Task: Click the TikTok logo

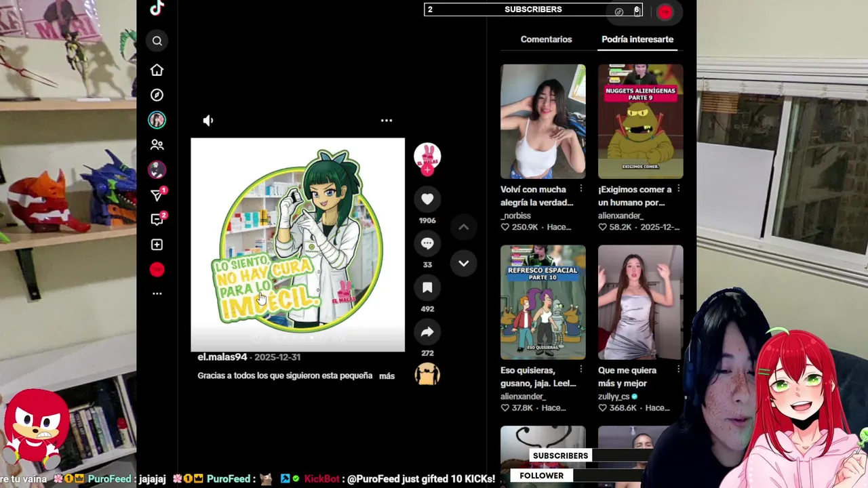Action: point(157,7)
